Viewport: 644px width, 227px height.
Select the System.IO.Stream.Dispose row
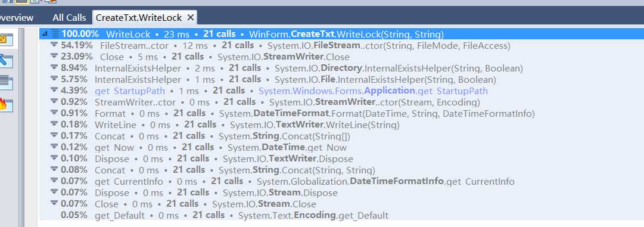coord(341,192)
